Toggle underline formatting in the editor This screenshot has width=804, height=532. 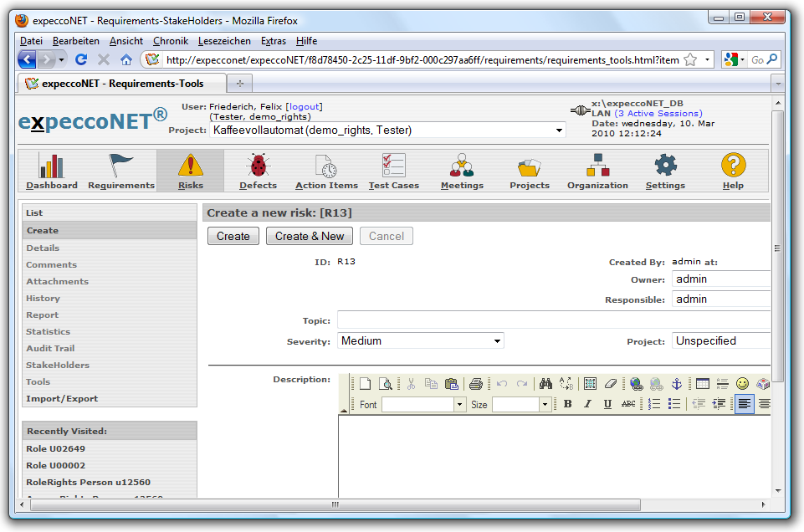[607, 404]
